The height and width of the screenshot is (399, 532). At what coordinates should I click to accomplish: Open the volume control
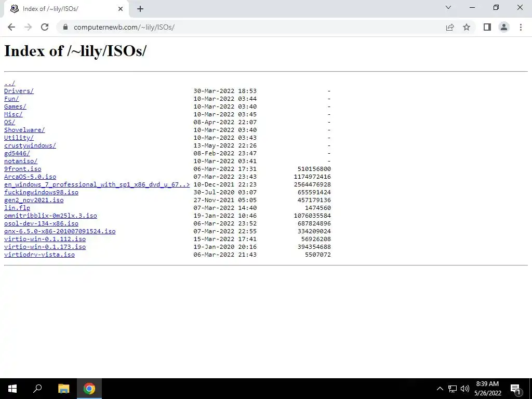(x=465, y=389)
